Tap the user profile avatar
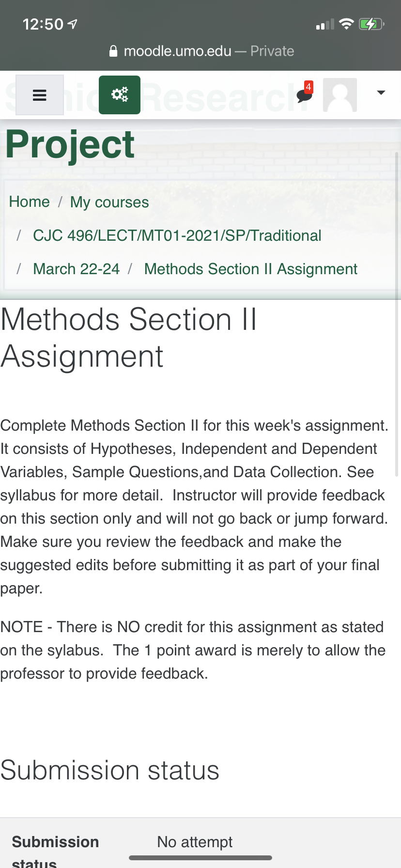This screenshot has height=868, width=401. (x=340, y=95)
